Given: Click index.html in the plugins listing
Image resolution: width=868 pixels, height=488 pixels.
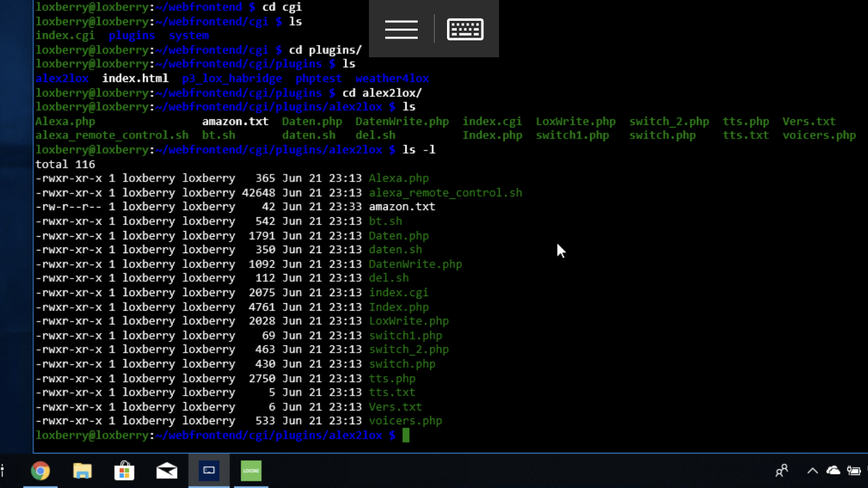Looking at the screenshot, I should tap(135, 78).
